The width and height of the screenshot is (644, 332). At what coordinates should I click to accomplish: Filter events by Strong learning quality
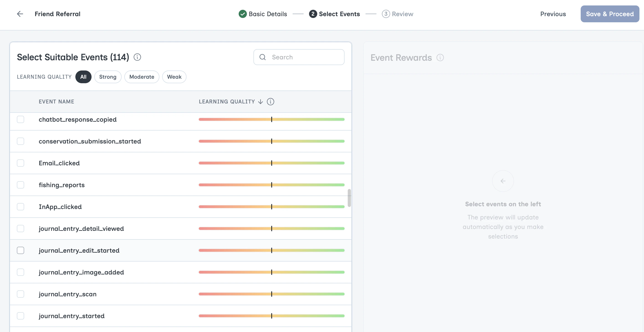[x=108, y=77]
